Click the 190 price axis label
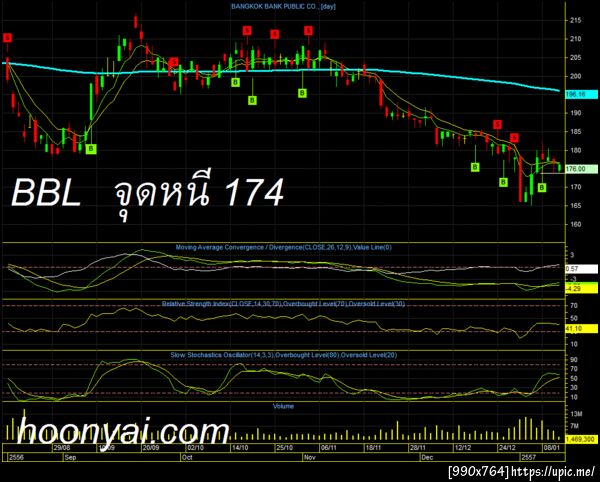Viewport: 600px width, 482px height. coord(575,113)
